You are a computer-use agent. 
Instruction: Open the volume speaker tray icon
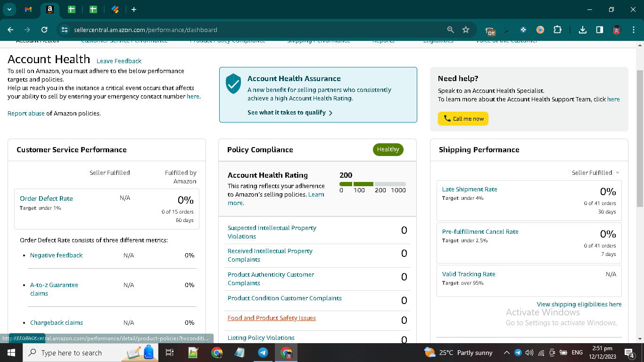coord(529,353)
